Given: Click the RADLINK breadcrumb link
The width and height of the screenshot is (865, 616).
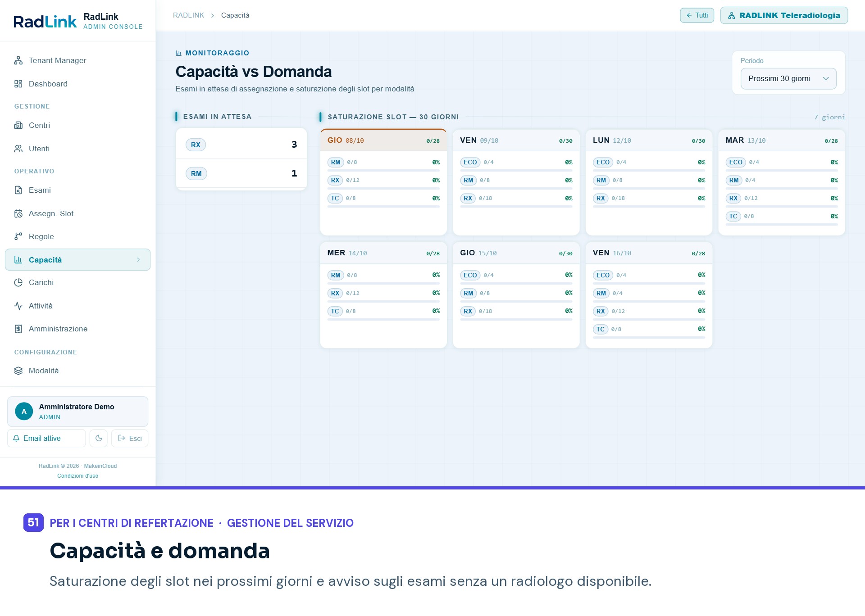Looking at the screenshot, I should tap(188, 15).
